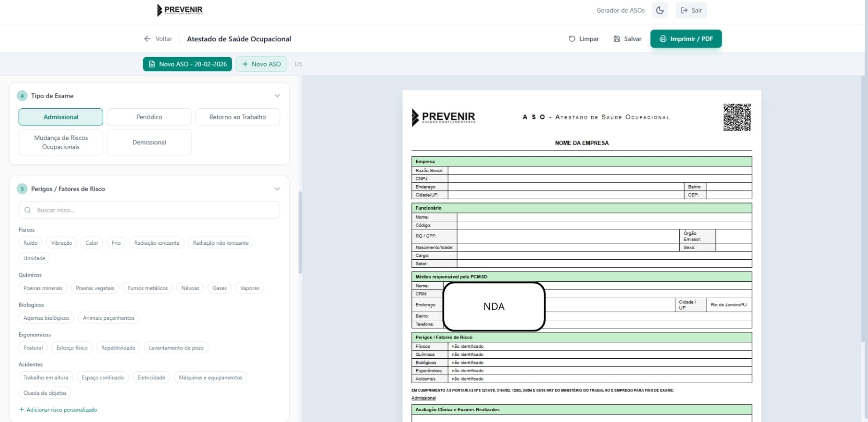
Task: Click the printer icon on Imprimir / PDF
Action: (x=662, y=39)
